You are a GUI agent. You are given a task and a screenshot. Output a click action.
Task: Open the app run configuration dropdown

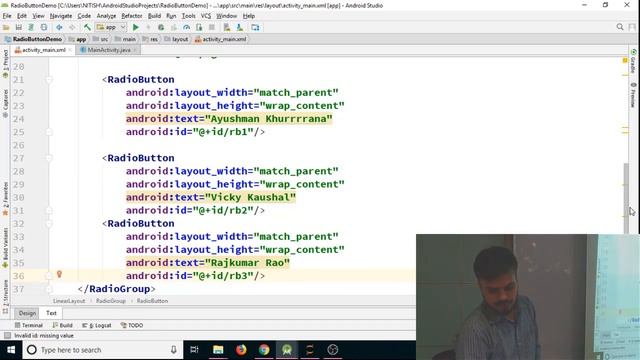(111, 27)
